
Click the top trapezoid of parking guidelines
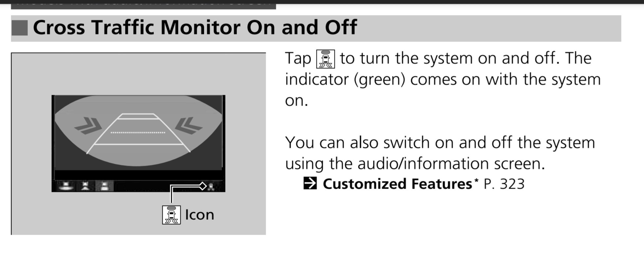(138, 116)
